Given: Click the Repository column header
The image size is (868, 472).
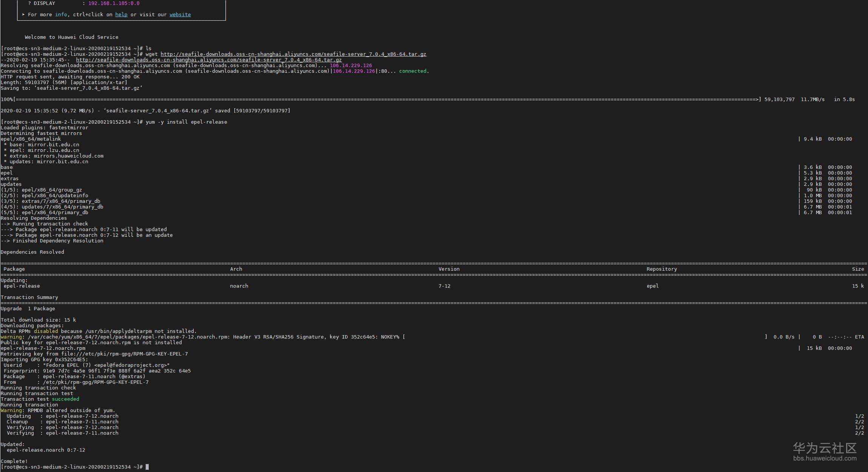Looking at the screenshot, I should tap(661, 269).
